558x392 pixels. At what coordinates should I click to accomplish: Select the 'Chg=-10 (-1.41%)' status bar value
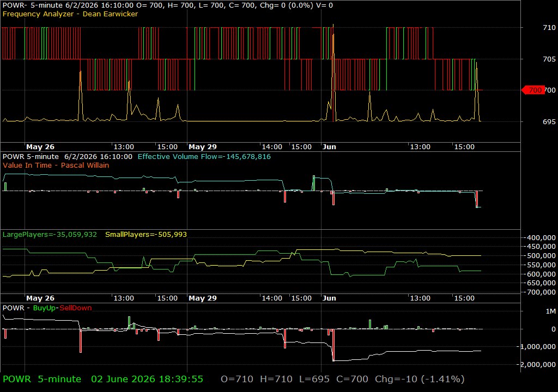[420, 379]
